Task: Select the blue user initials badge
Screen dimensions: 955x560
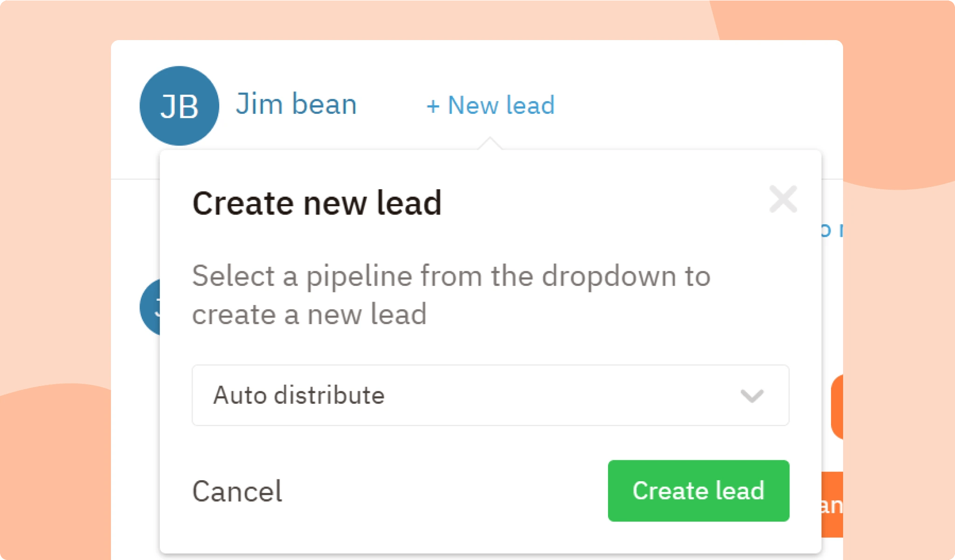Action: (x=179, y=105)
